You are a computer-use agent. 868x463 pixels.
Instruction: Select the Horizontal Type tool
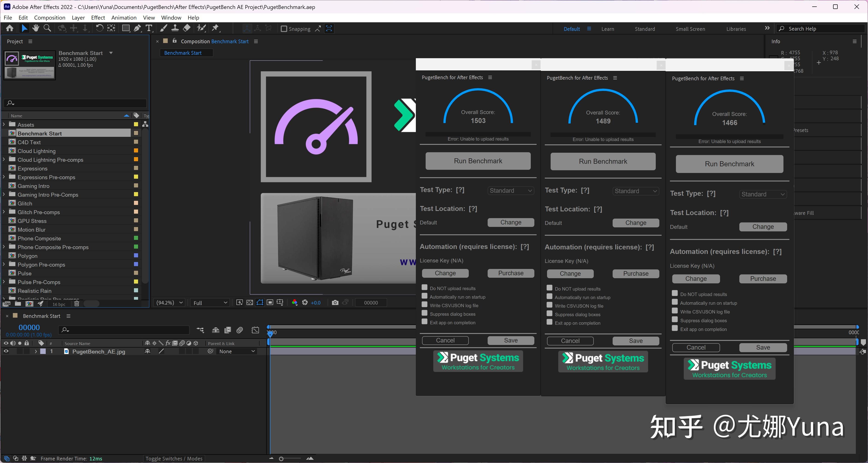pyautogui.click(x=149, y=28)
